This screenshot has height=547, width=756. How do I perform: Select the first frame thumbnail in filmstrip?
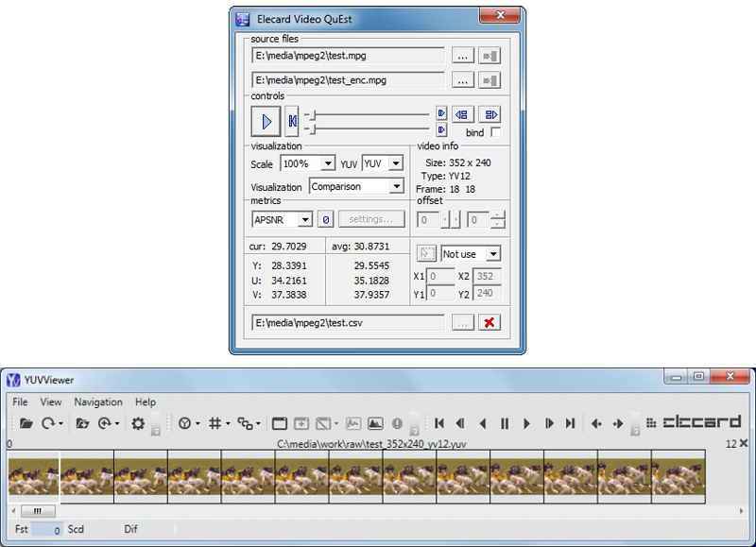pyautogui.click(x=33, y=477)
